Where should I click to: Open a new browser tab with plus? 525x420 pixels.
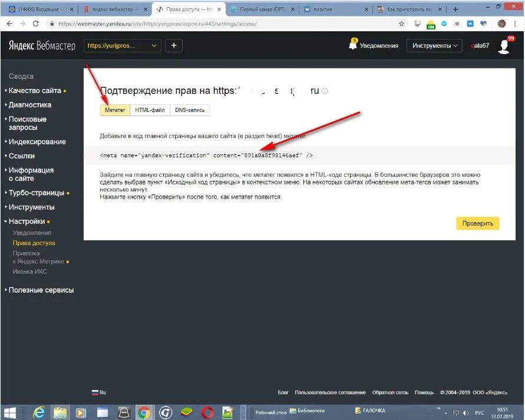coord(455,9)
